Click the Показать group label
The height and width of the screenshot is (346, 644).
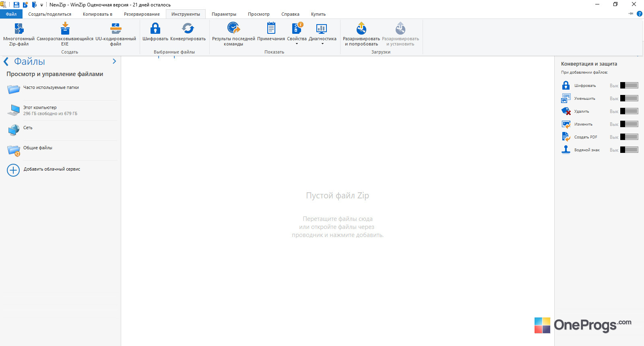pos(274,52)
